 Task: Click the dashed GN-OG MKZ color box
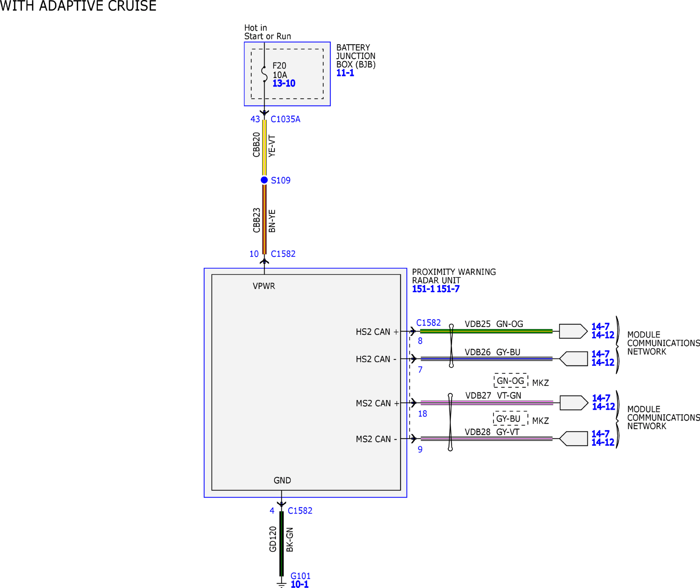tap(511, 381)
